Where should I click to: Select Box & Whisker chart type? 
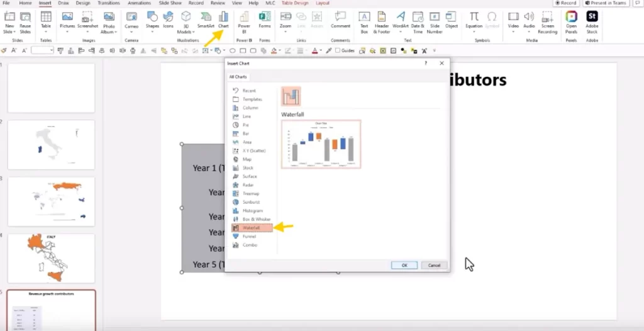[252, 219]
